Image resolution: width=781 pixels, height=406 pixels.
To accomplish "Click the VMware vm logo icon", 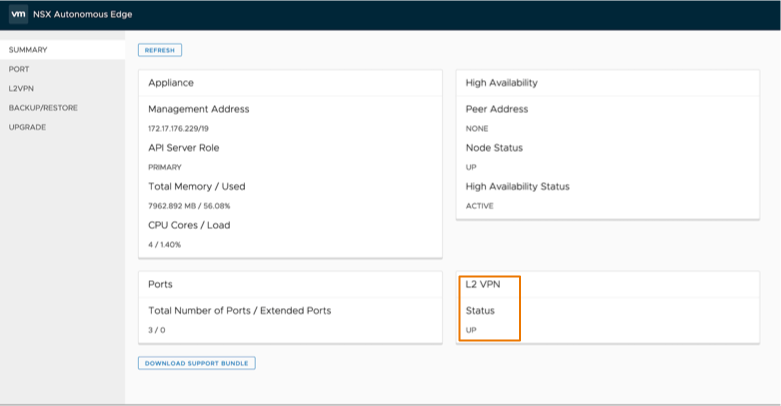I will [x=17, y=14].
